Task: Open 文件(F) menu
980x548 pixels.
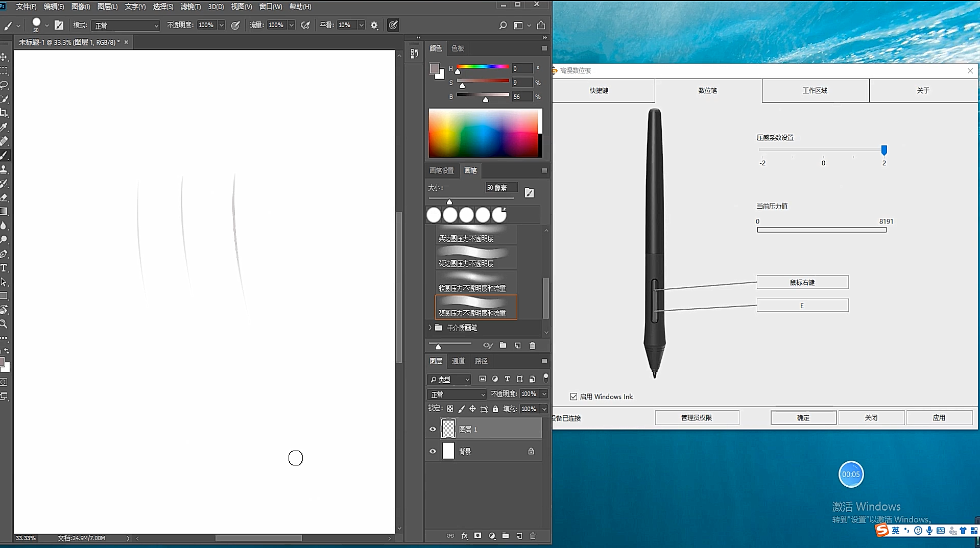Action: 26,7
